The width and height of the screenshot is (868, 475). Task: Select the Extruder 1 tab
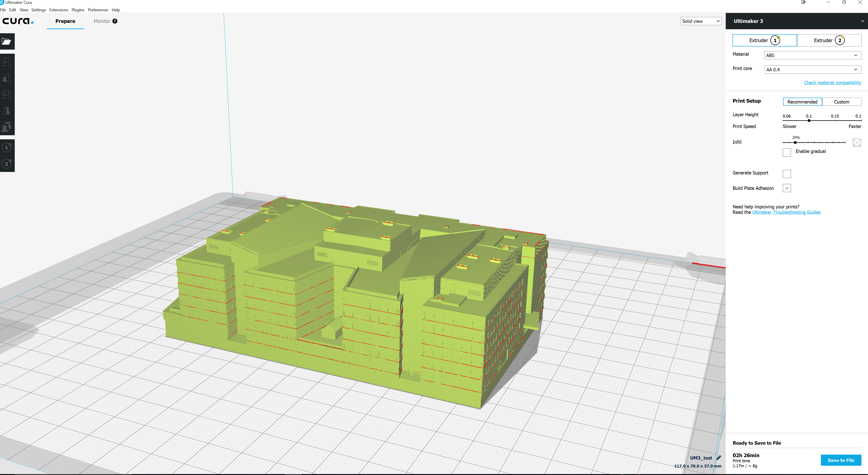[x=764, y=40]
